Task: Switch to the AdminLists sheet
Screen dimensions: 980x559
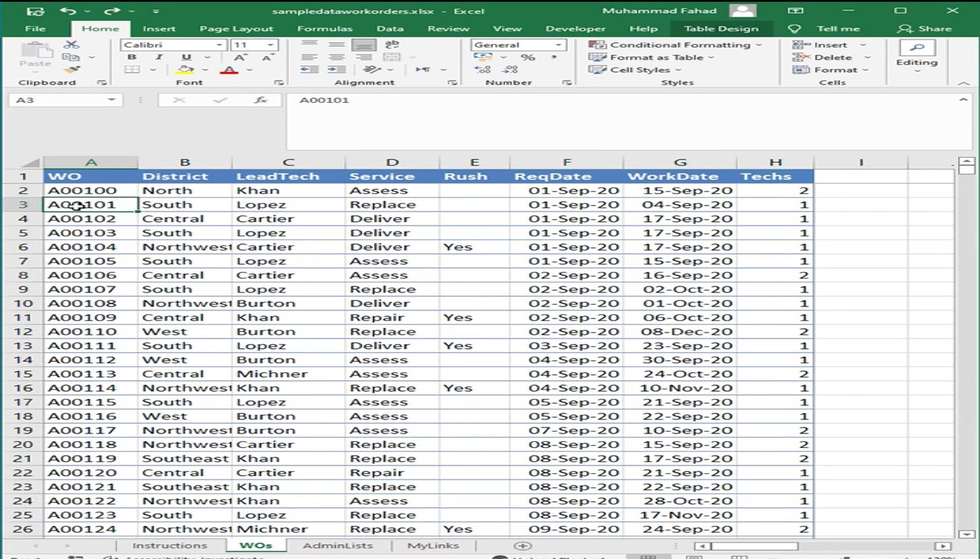Action: pyautogui.click(x=338, y=545)
